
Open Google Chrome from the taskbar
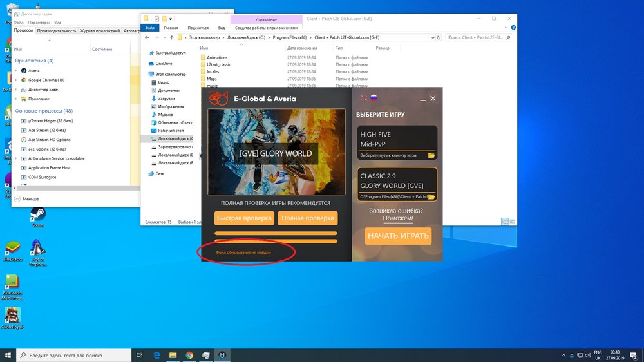(x=189, y=355)
